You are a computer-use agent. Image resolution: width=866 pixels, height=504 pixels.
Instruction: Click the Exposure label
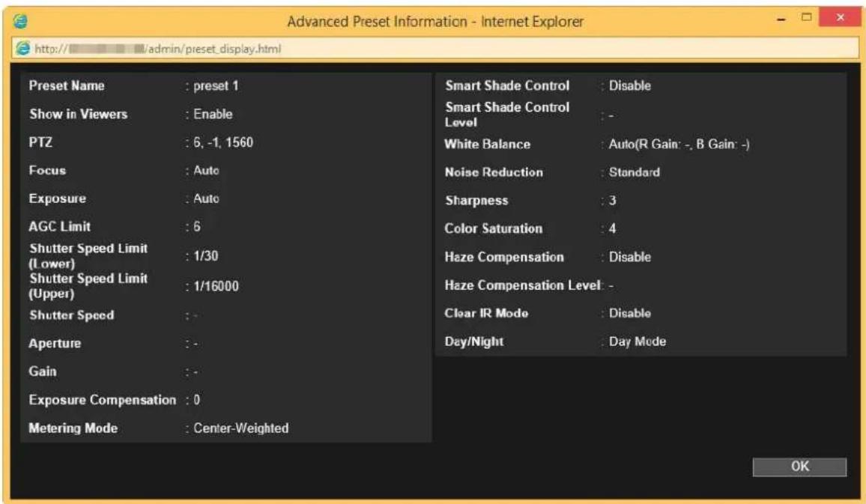(58, 198)
